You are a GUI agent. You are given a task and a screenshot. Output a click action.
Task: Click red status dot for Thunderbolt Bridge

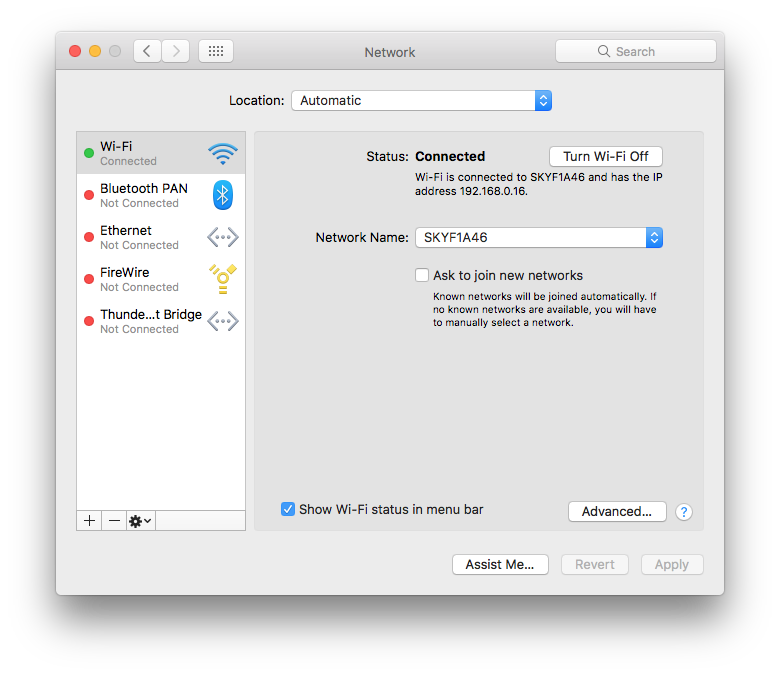pos(89,321)
